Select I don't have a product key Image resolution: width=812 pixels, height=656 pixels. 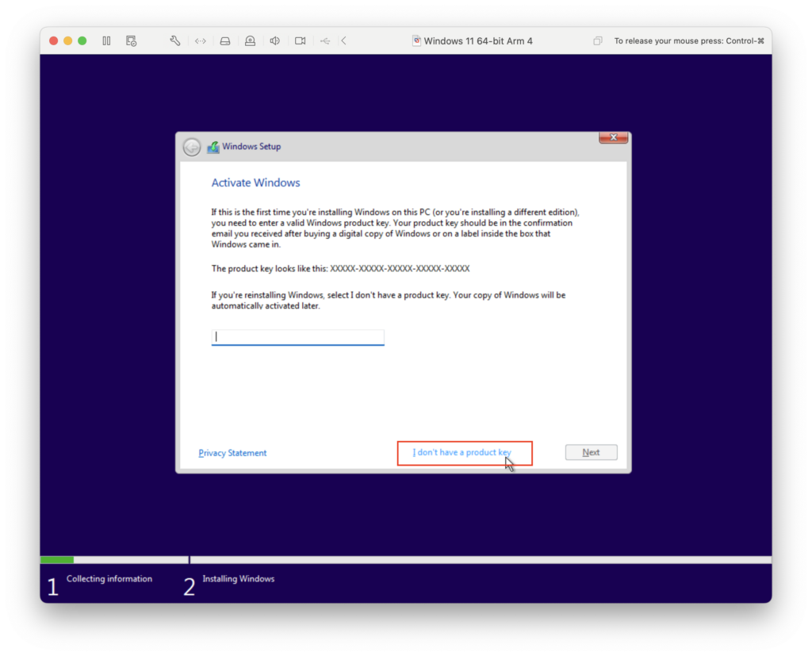pos(462,452)
